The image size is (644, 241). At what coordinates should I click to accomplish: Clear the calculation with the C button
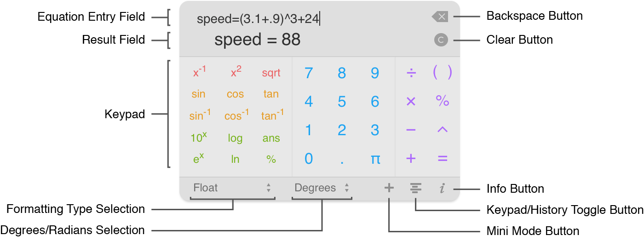point(441,40)
